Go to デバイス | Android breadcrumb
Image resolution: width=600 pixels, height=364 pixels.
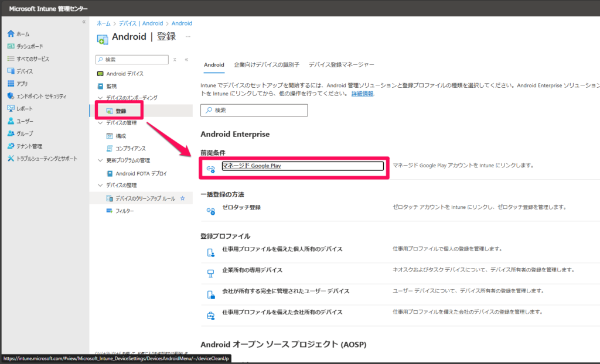coord(141,23)
